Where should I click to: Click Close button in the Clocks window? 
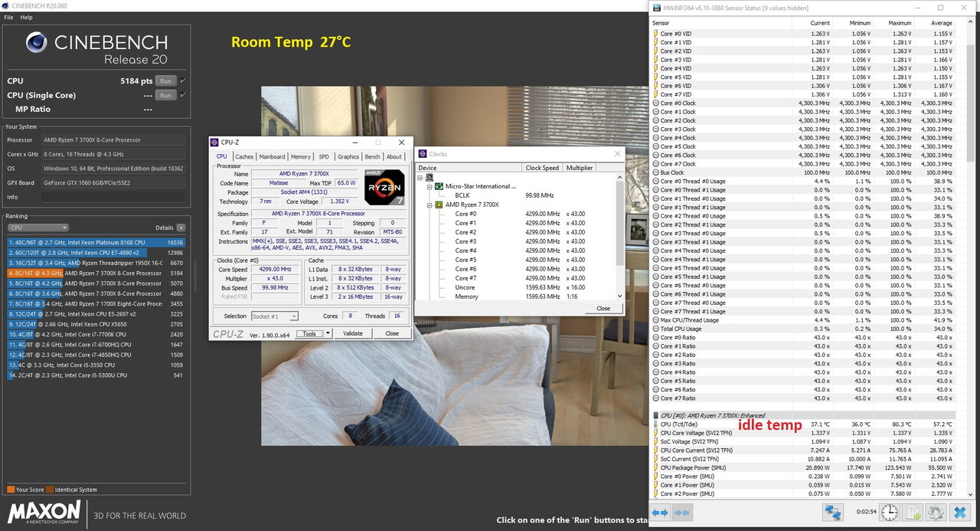click(x=603, y=308)
